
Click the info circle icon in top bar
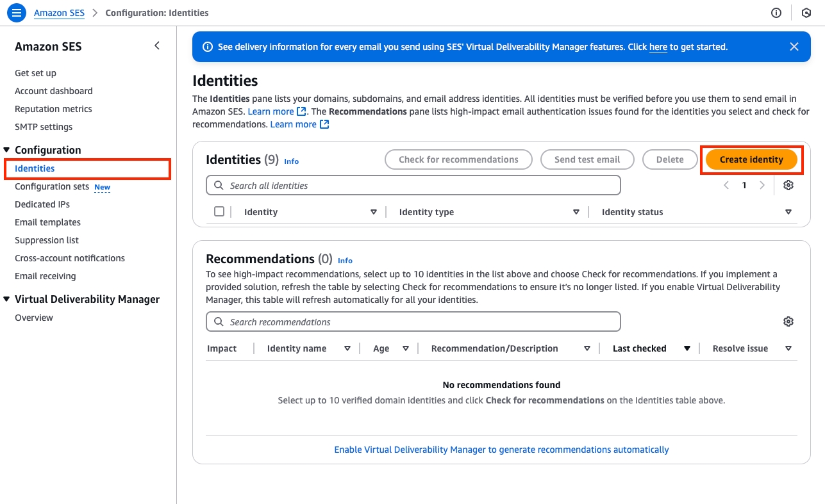pyautogui.click(x=776, y=13)
